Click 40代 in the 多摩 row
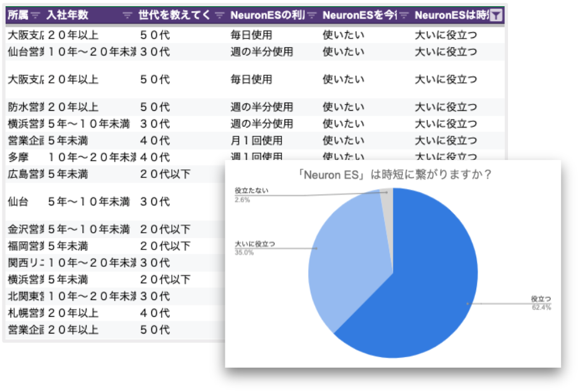This screenshot has width=579, height=392. (x=155, y=157)
